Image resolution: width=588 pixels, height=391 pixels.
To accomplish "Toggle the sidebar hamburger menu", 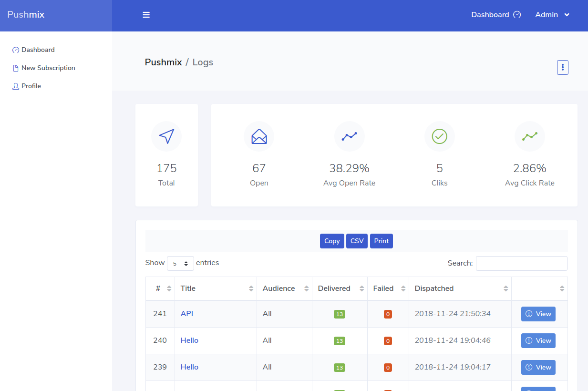I will pyautogui.click(x=146, y=15).
